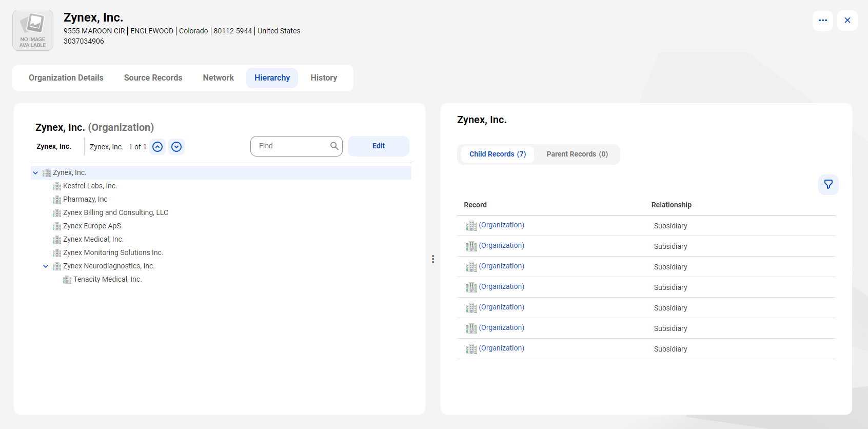This screenshot has width=868, height=429.
Task: Click building icon in first child record row
Action: pyautogui.click(x=471, y=226)
